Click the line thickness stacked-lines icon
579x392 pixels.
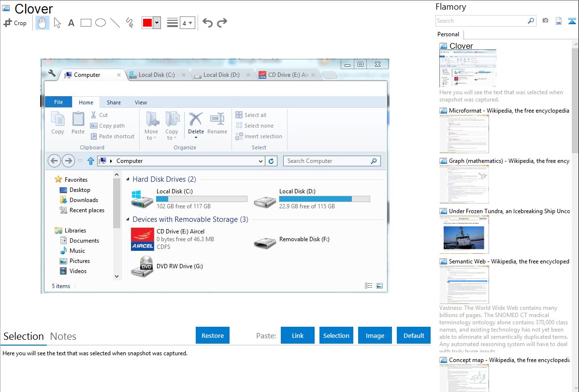(x=173, y=23)
